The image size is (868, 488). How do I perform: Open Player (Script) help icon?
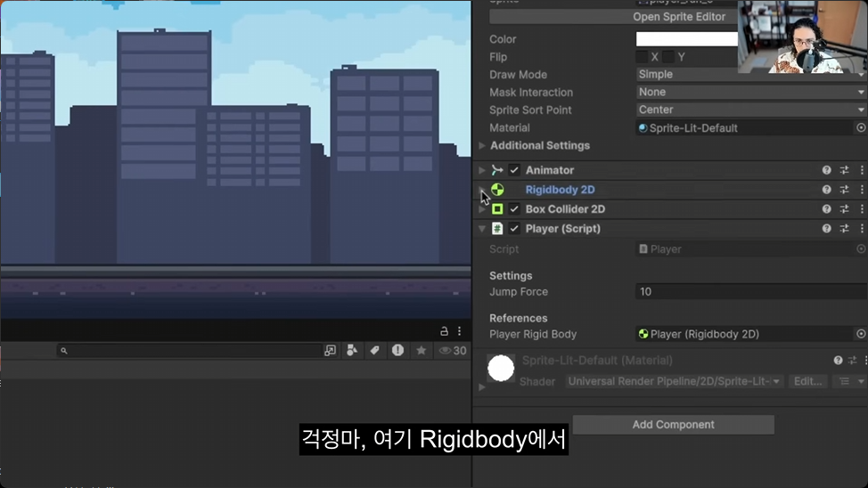pyautogui.click(x=826, y=229)
